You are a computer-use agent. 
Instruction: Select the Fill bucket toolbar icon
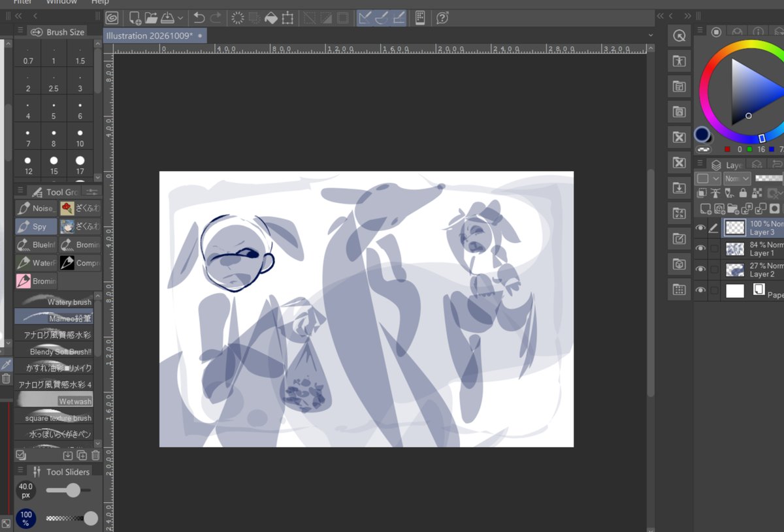click(x=270, y=18)
